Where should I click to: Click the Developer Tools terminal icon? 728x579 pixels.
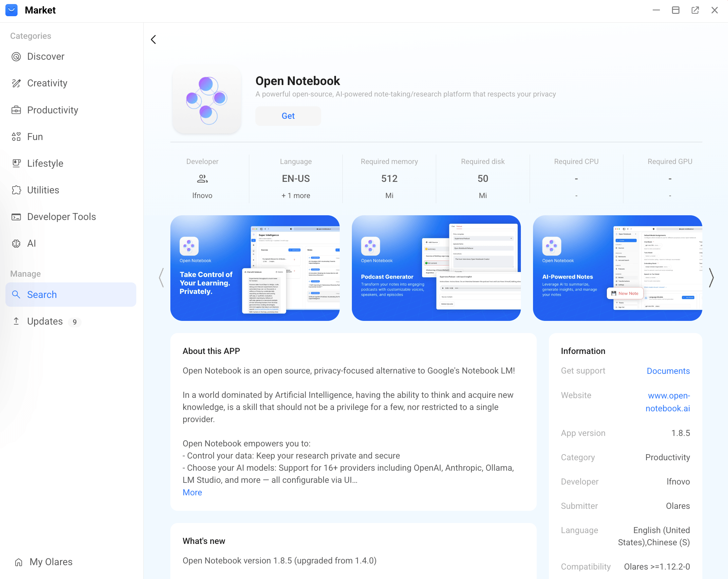pyautogui.click(x=16, y=217)
